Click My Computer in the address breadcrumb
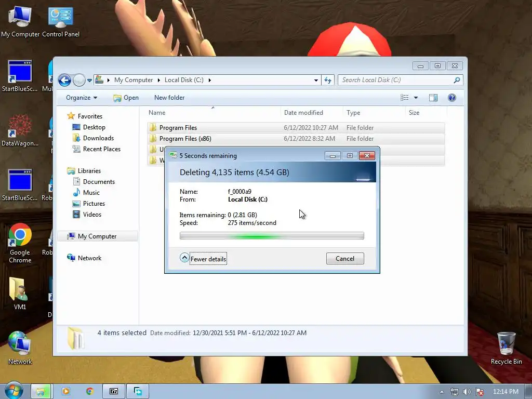This screenshot has height=399, width=532. click(134, 80)
